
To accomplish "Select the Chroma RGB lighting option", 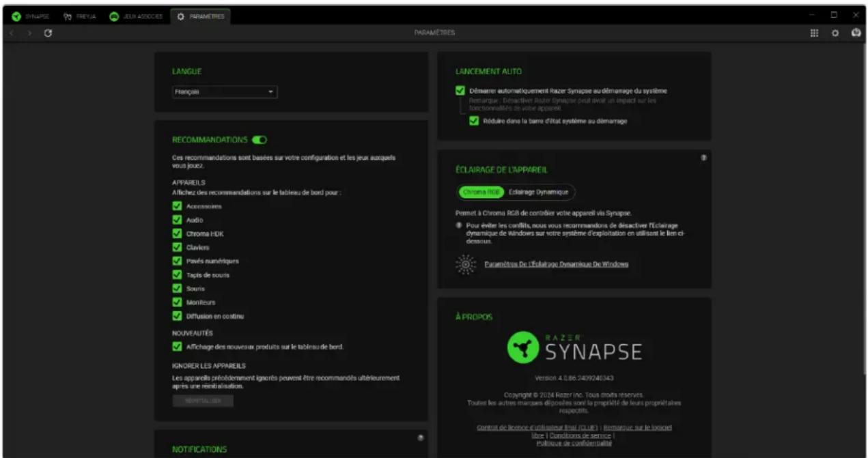I will point(481,192).
